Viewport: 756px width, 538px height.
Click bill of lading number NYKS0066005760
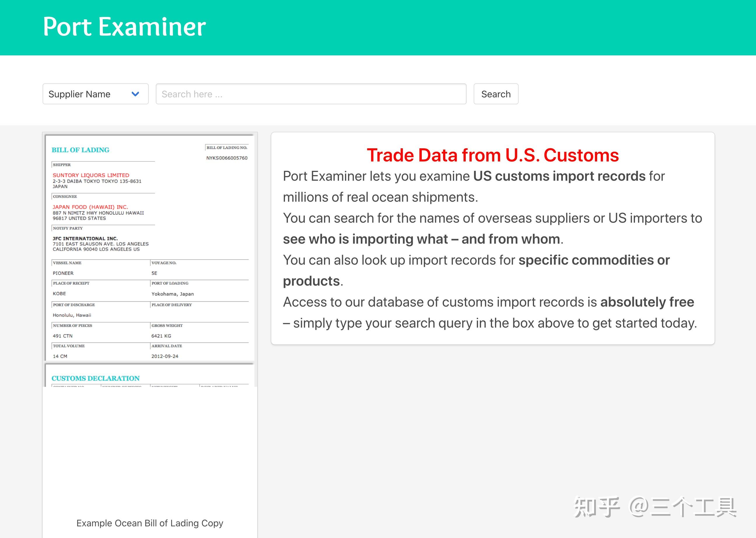227,158
